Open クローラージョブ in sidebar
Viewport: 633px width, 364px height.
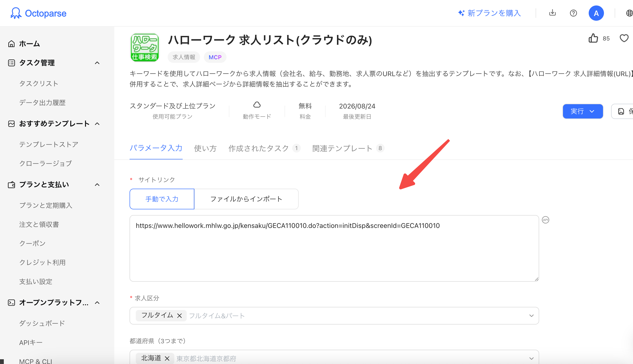(x=45, y=163)
